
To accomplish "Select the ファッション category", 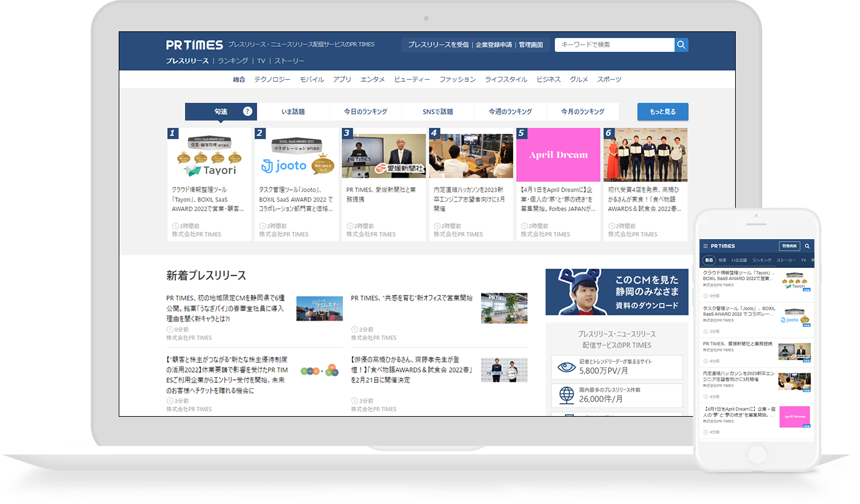I will click(458, 79).
